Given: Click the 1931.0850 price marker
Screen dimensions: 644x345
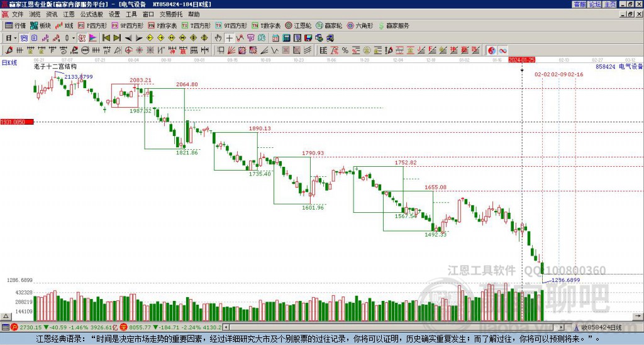Looking at the screenshot, I should click(x=17, y=122).
